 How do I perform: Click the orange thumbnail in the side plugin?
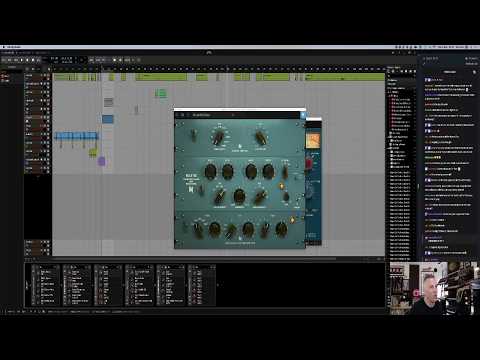click(313, 140)
